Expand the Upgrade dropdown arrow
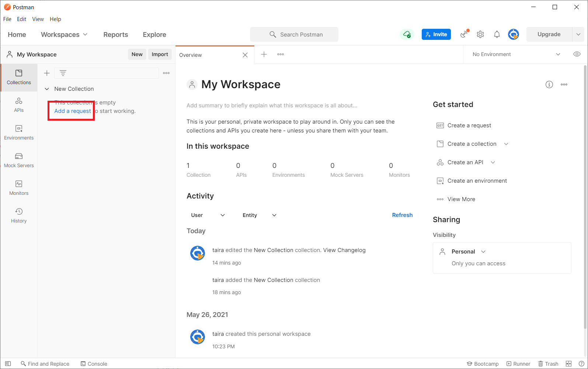This screenshot has height=369, width=588. 578,34
